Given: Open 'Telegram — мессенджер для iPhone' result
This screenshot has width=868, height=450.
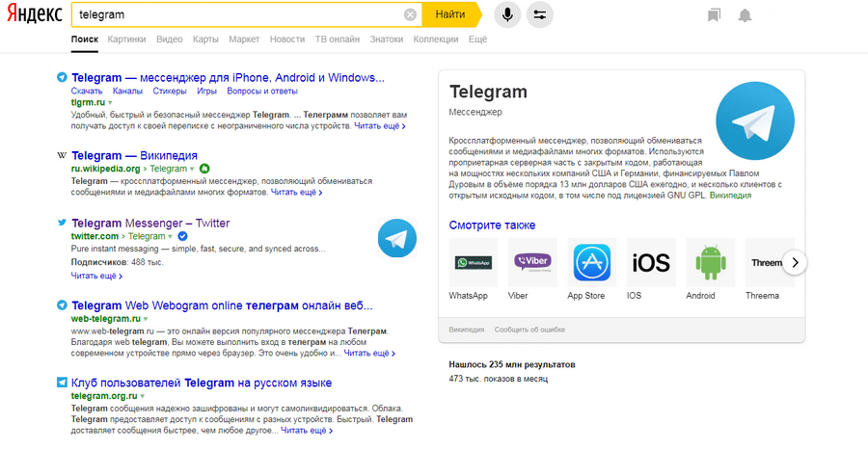Looking at the screenshot, I should point(228,77).
